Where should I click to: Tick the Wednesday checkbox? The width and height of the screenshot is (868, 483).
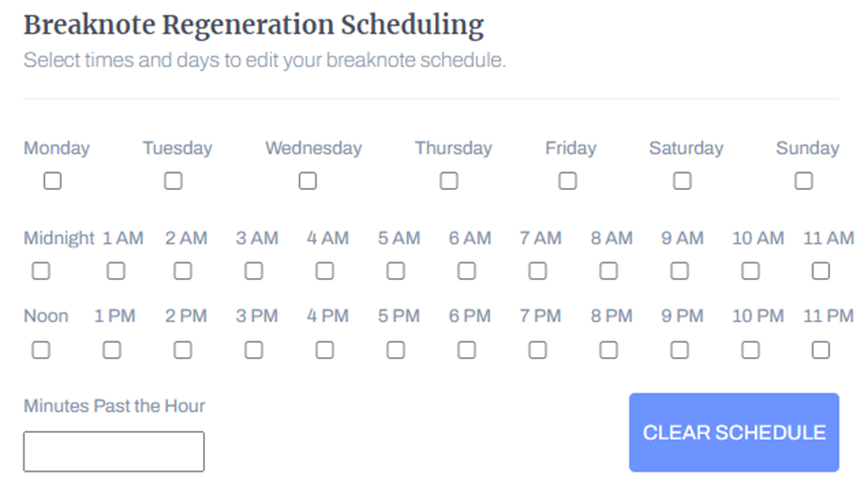coord(308,181)
